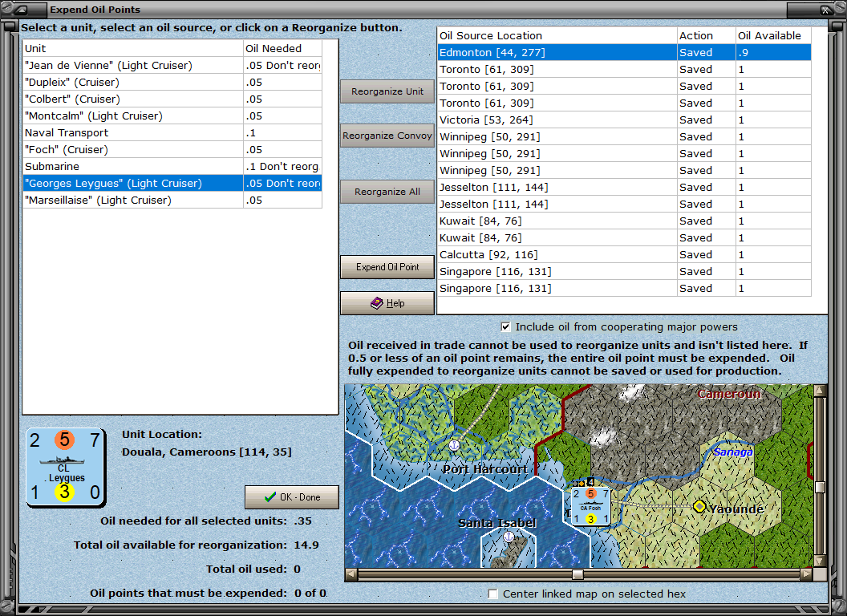Image resolution: width=847 pixels, height=616 pixels.
Task: Click the Reorganize All button
Action: [387, 192]
